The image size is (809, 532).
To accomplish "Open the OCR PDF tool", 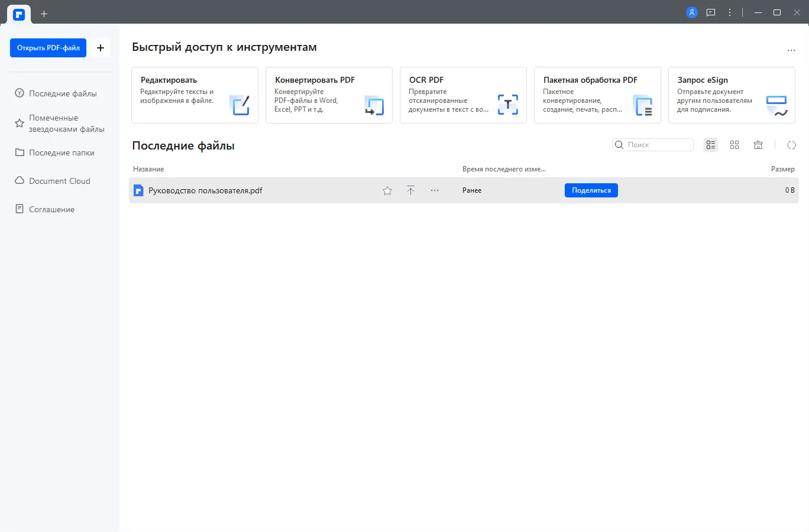I will coord(463,95).
